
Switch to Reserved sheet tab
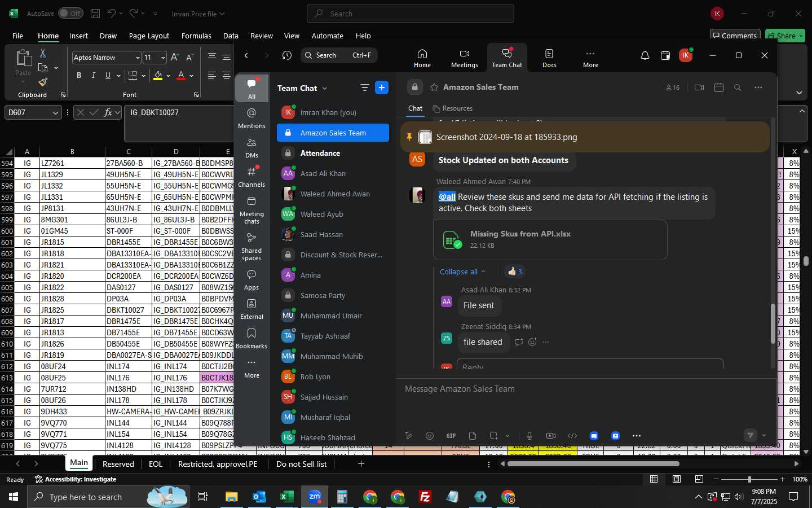click(x=118, y=464)
